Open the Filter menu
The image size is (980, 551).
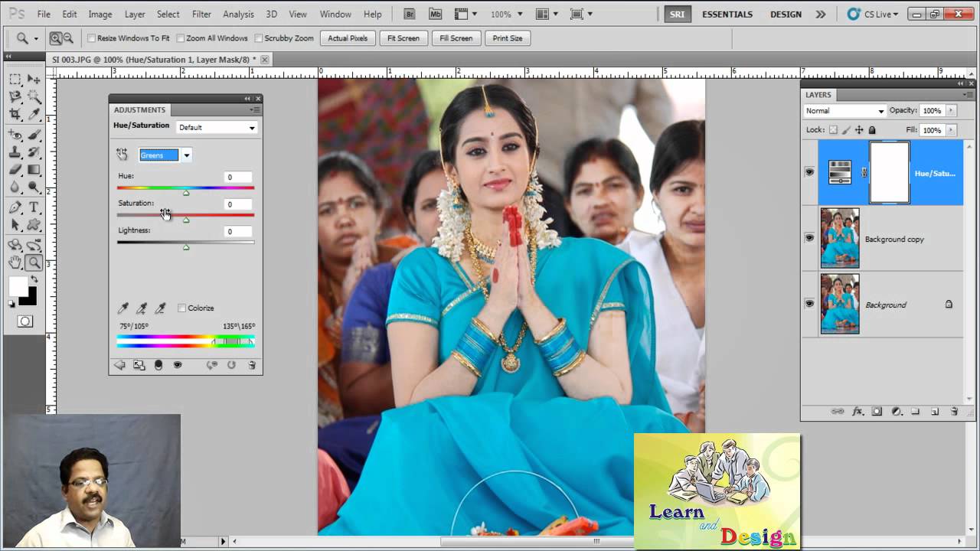[x=201, y=14]
